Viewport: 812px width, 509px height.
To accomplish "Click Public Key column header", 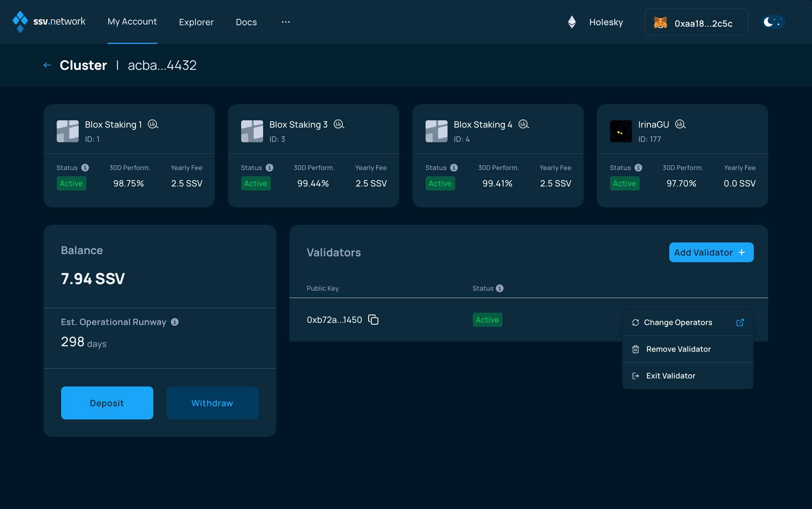I will coord(323,288).
